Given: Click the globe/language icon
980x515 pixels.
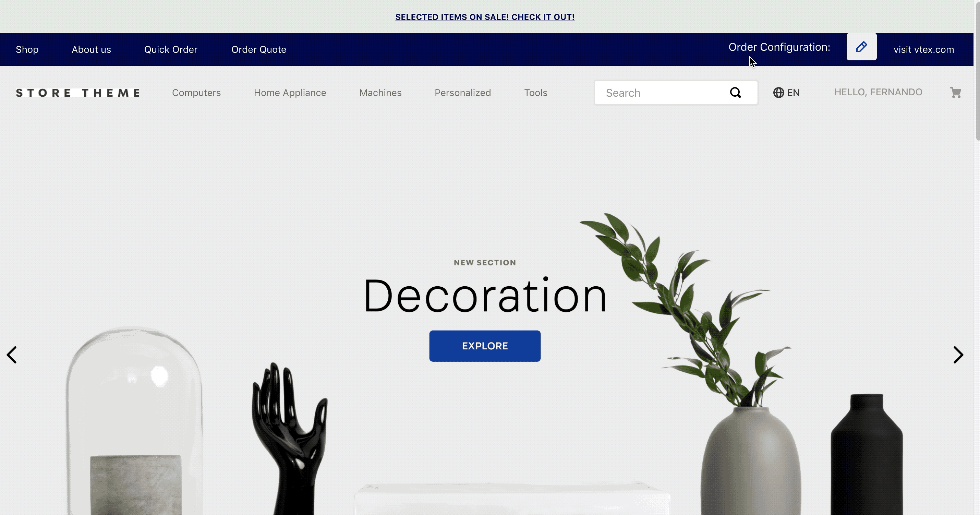Looking at the screenshot, I should click(778, 92).
